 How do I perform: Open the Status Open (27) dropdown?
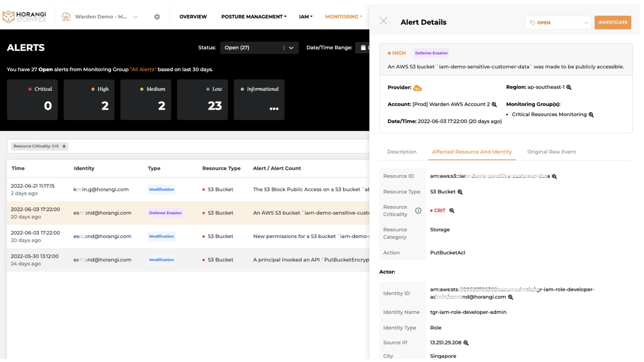(x=259, y=47)
